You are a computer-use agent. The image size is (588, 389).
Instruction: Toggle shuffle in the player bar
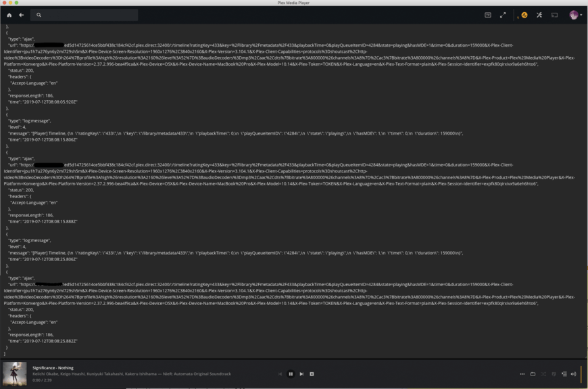pyautogui.click(x=543, y=374)
